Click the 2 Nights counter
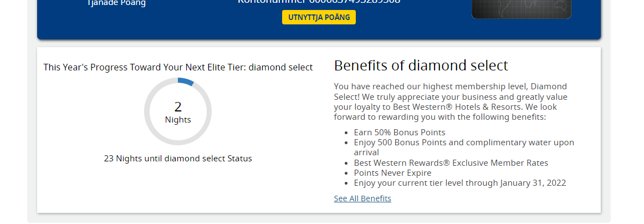Image resolution: width=644 pixels, height=224 pixels. pos(178,107)
